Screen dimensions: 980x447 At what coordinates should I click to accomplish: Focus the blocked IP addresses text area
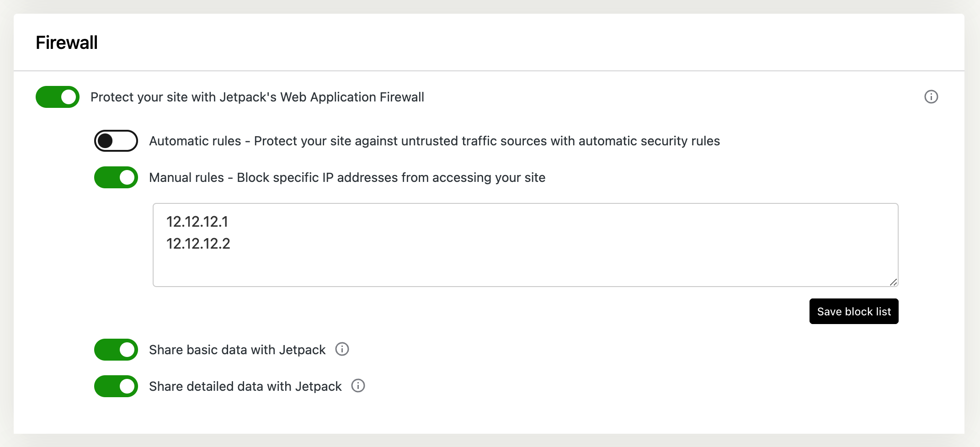(526, 245)
